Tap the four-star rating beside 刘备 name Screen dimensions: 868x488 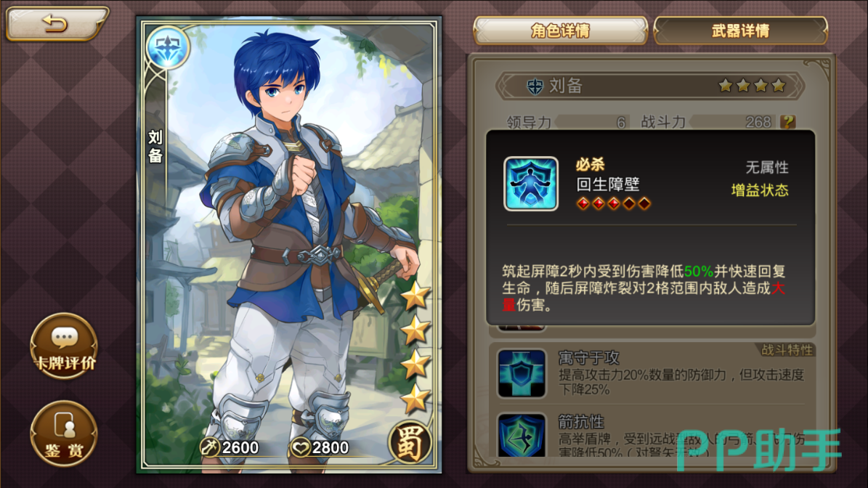pyautogui.click(x=752, y=86)
